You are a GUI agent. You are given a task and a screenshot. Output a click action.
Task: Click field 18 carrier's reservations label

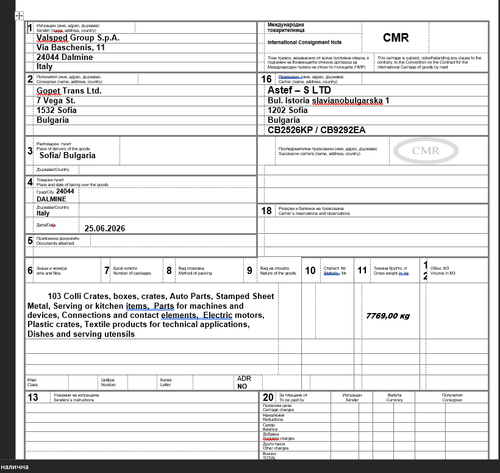point(314,211)
